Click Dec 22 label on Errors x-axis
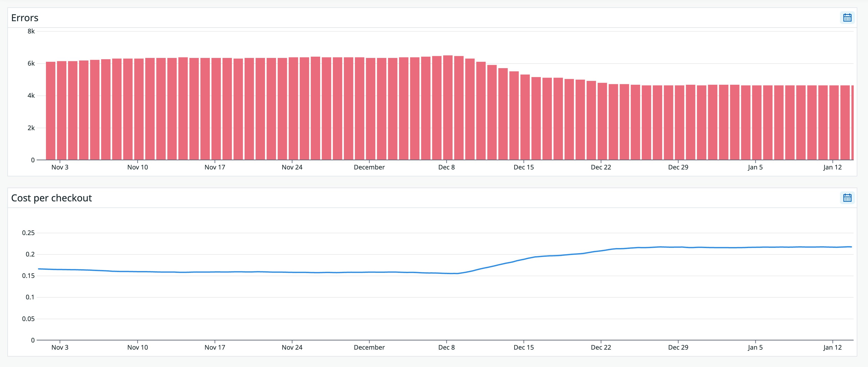Viewport: 868px width, 367px height. (601, 167)
